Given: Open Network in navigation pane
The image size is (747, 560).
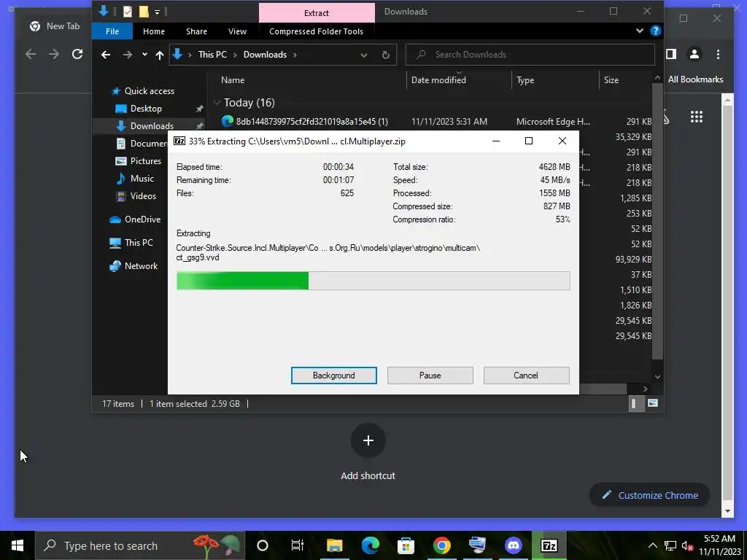Looking at the screenshot, I should point(141,265).
